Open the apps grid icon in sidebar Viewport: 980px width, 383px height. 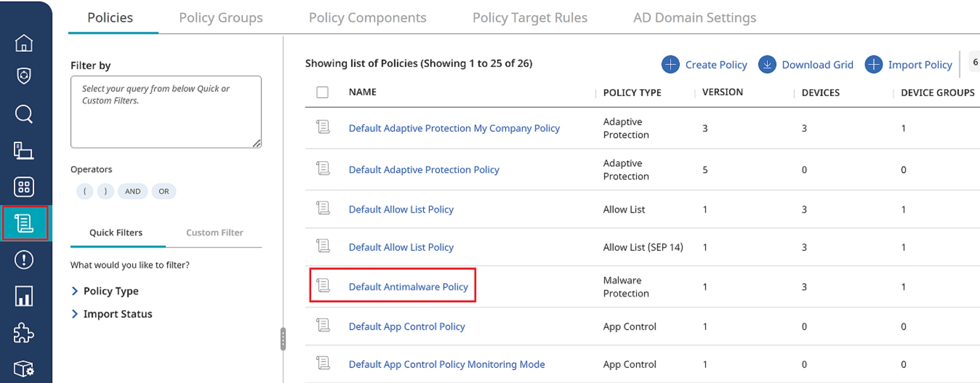tap(24, 187)
